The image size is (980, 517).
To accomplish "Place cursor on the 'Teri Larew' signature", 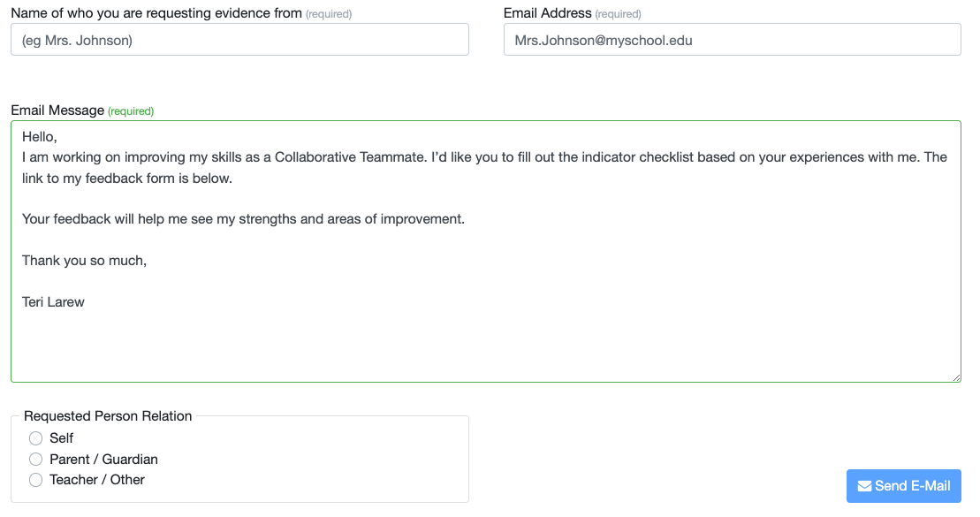I will coord(54,302).
